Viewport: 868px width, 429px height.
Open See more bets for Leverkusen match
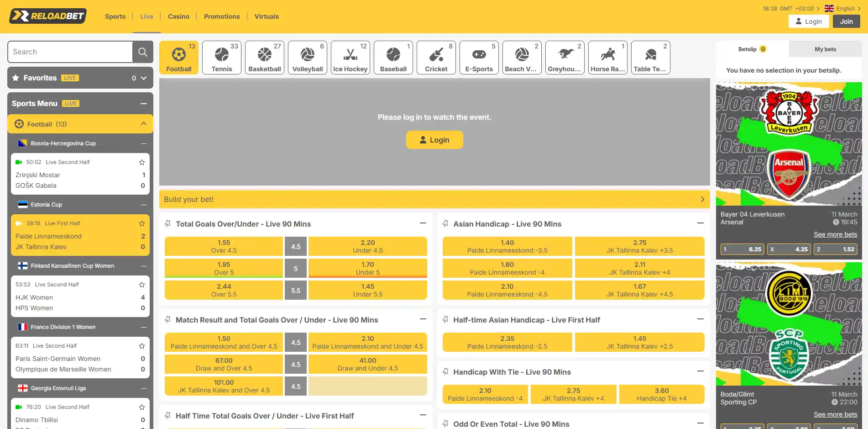point(836,234)
